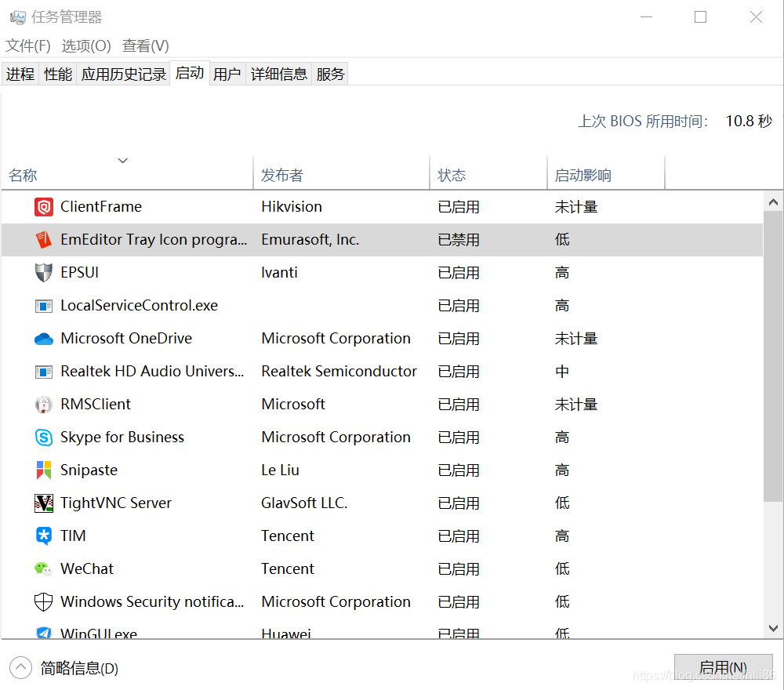Click the Snipaste icon

click(x=43, y=470)
